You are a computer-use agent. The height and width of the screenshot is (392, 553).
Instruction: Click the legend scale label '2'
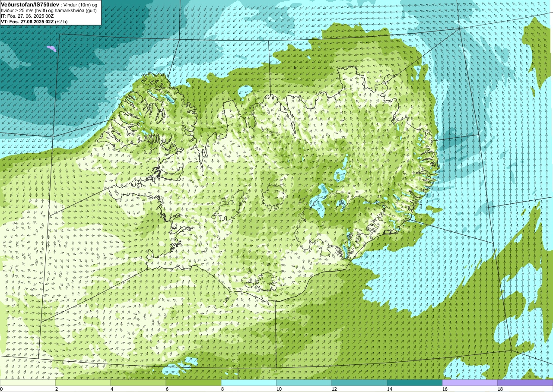pos(57,389)
